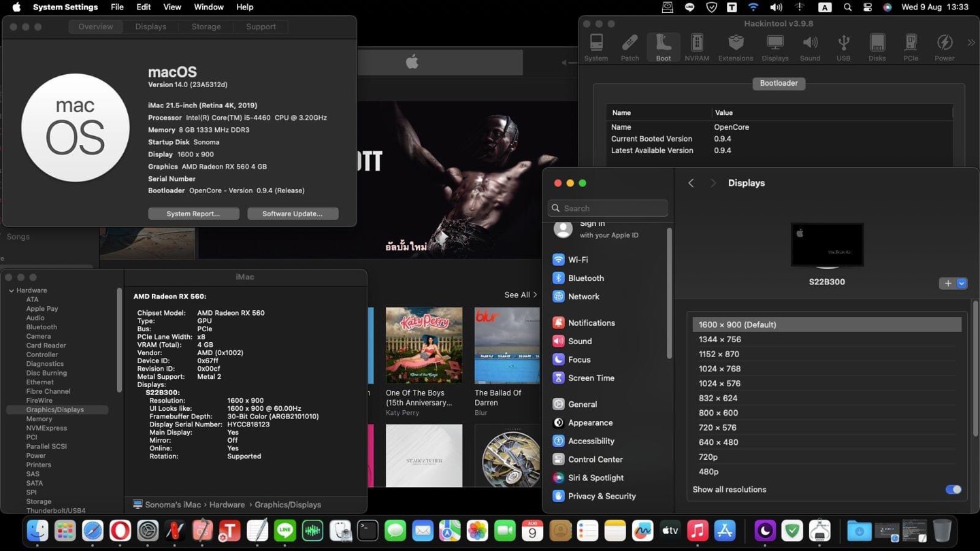Select the Disks icon in Hackintool
This screenshot has height=551, width=980.
(877, 48)
